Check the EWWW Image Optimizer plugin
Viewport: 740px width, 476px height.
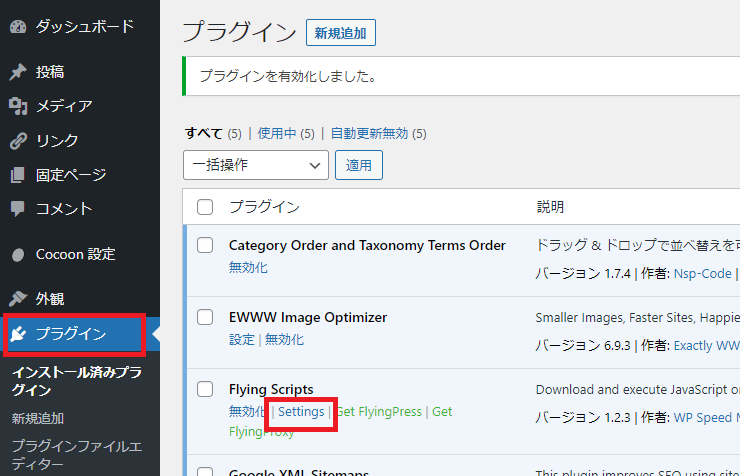205,317
